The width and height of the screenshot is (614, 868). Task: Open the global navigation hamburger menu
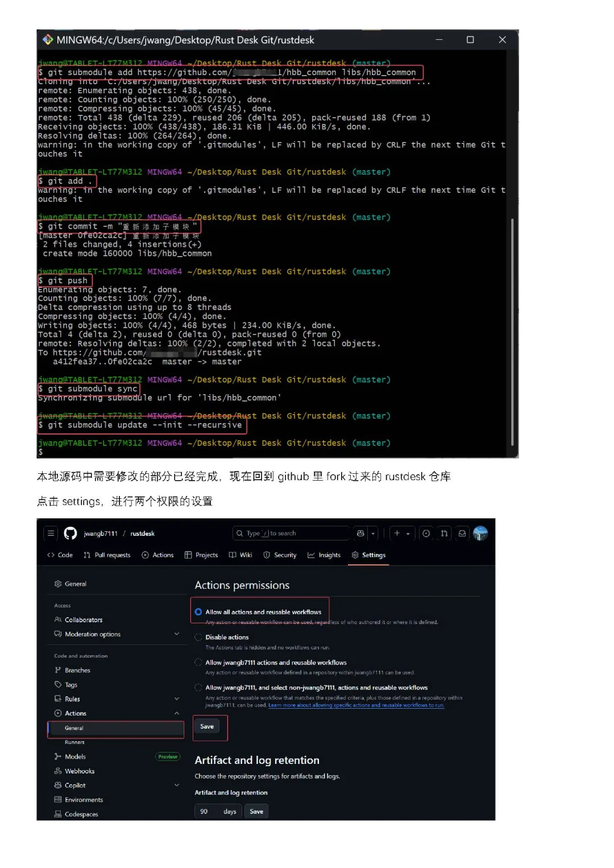(51, 533)
